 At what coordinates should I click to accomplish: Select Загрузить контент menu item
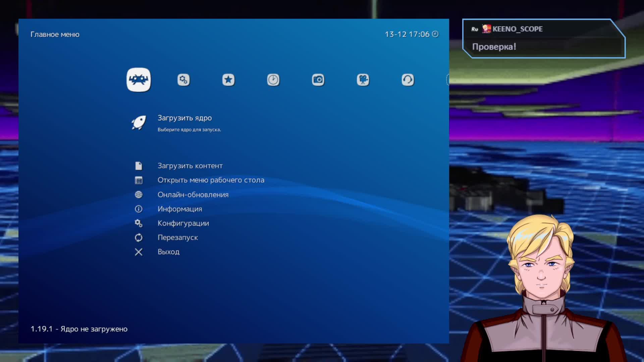click(x=190, y=166)
